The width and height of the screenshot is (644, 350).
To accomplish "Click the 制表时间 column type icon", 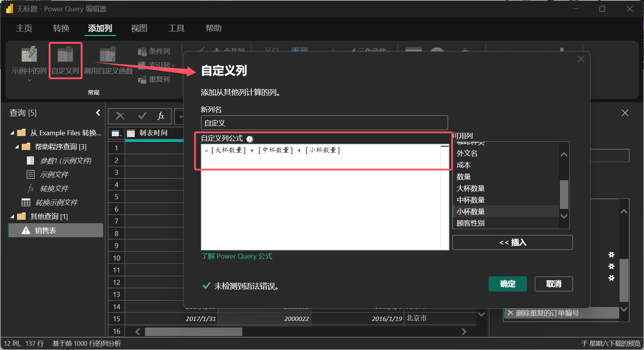I will point(131,133).
